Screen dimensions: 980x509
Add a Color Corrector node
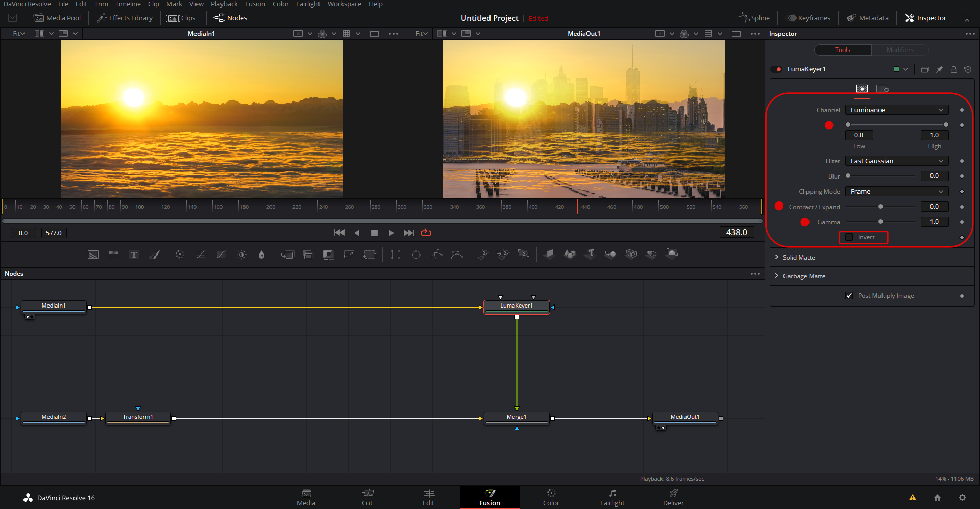pos(180,254)
